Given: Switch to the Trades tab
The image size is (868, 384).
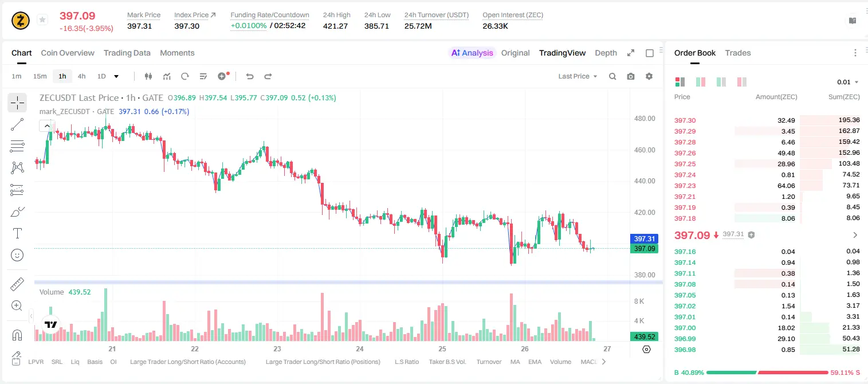Looking at the screenshot, I should (738, 53).
